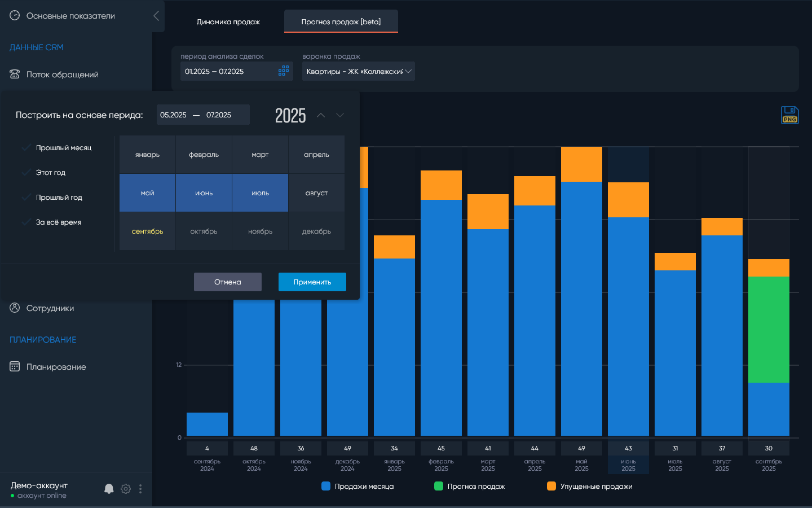
Task: Click the Применить button
Action: (x=312, y=282)
